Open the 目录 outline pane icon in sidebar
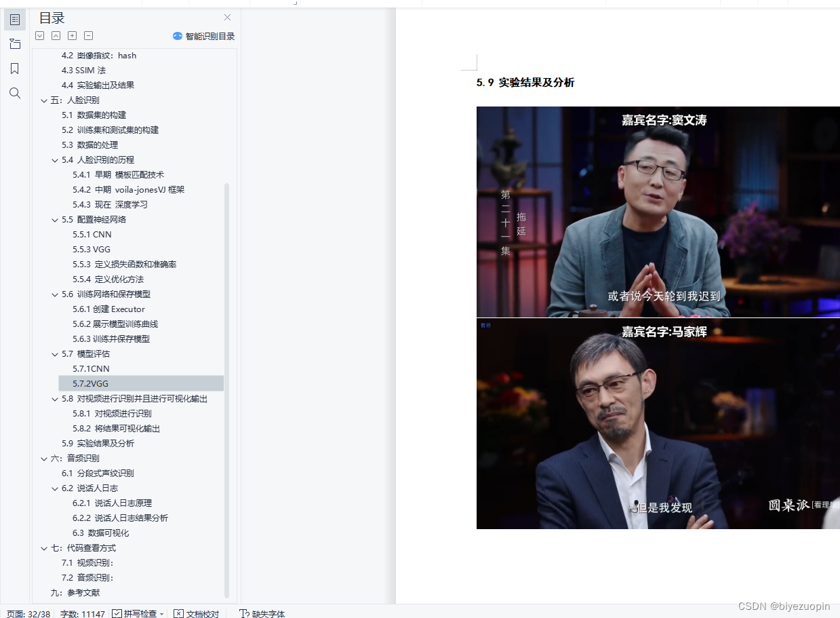The width and height of the screenshot is (840, 618). [15, 20]
